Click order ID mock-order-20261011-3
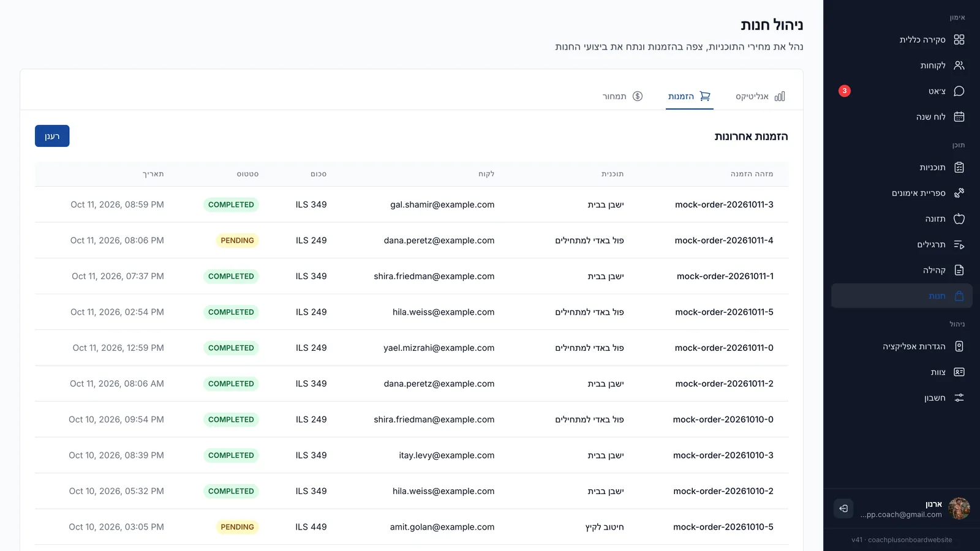The image size is (980, 551). click(724, 204)
